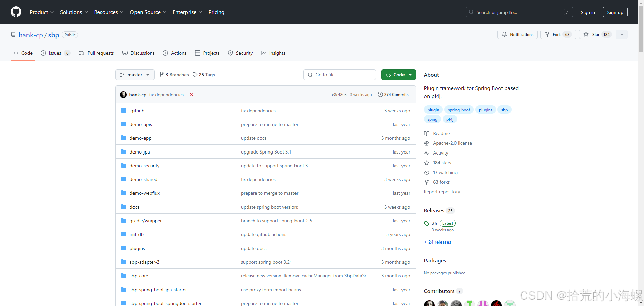This screenshot has height=306, width=644.
Task: Focus the Search or jump to field
Action: coord(519,12)
